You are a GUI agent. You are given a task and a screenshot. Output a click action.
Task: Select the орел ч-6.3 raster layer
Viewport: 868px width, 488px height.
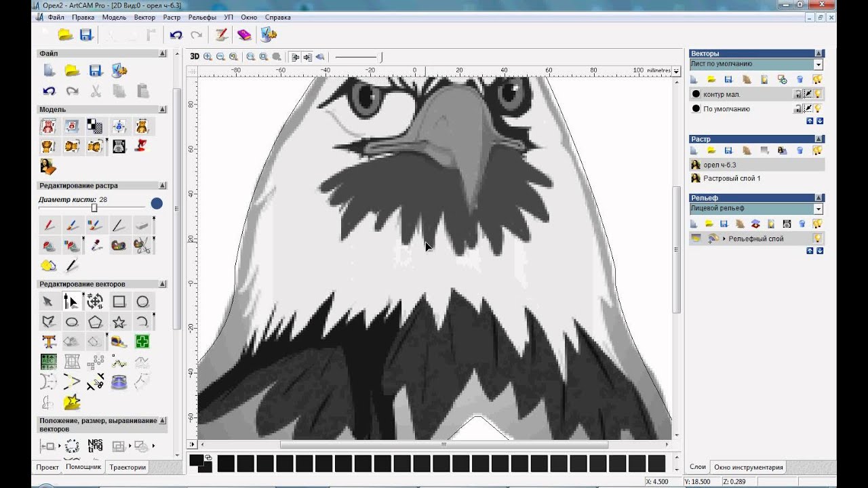pyautogui.click(x=757, y=165)
